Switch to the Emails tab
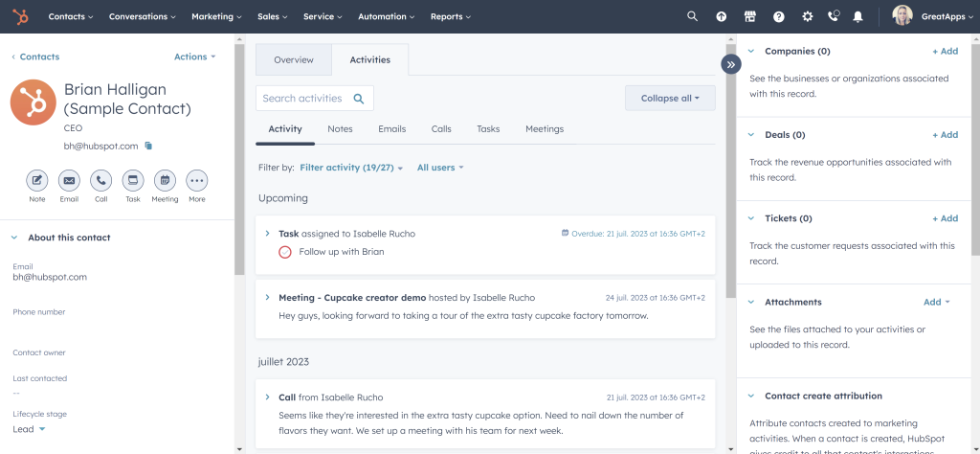980x454 pixels. tap(391, 128)
